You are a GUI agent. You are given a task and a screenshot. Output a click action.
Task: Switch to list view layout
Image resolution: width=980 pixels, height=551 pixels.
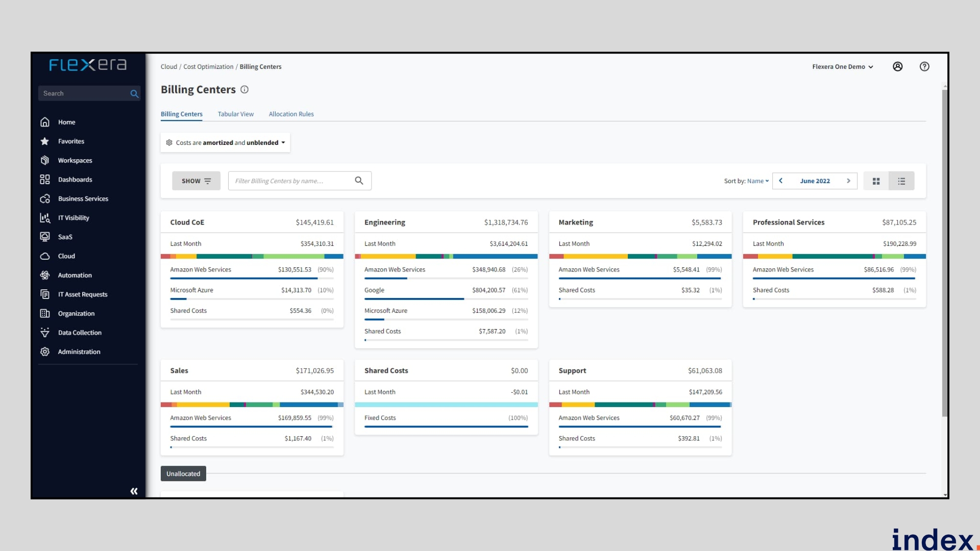tap(901, 181)
